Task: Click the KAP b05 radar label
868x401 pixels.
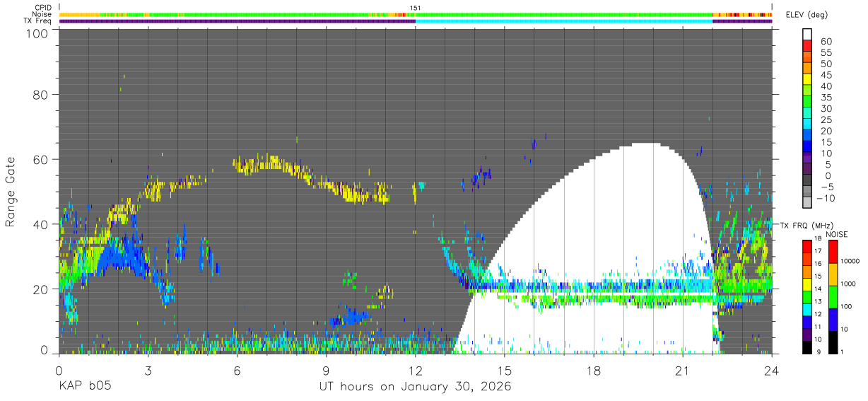Action: click(x=84, y=387)
